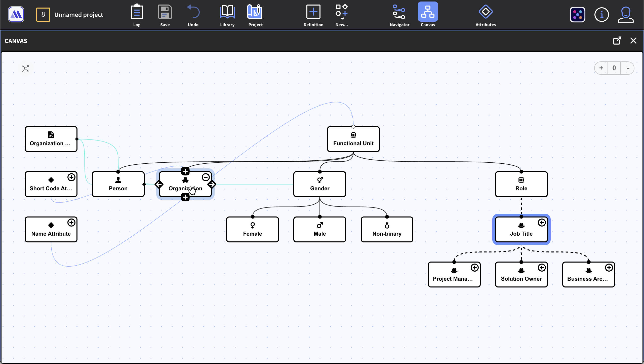The width and height of the screenshot is (644, 364).
Task: Expand the Short Code Attribute node
Action: [71, 177]
